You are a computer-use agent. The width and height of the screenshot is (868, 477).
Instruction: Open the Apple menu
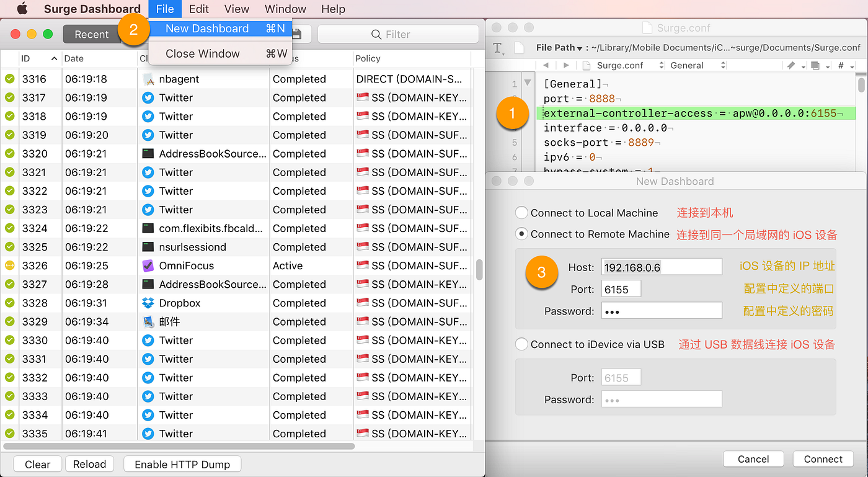pyautogui.click(x=22, y=9)
